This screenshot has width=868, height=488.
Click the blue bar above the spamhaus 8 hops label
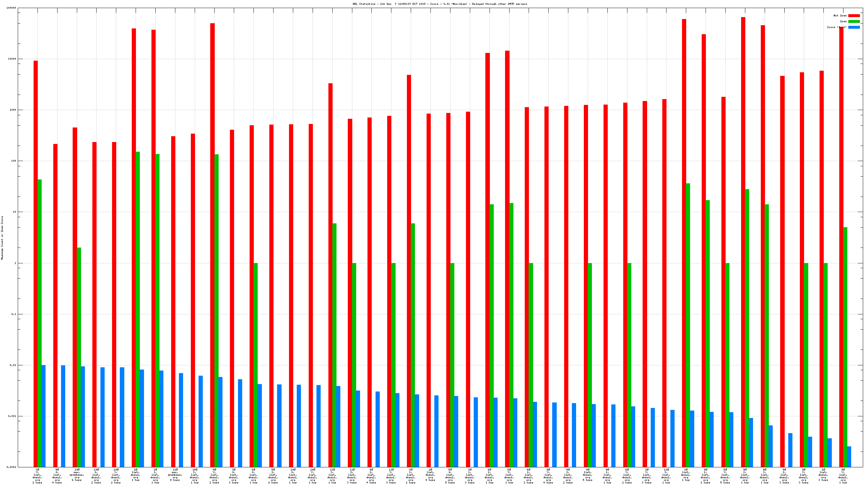coord(181,420)
